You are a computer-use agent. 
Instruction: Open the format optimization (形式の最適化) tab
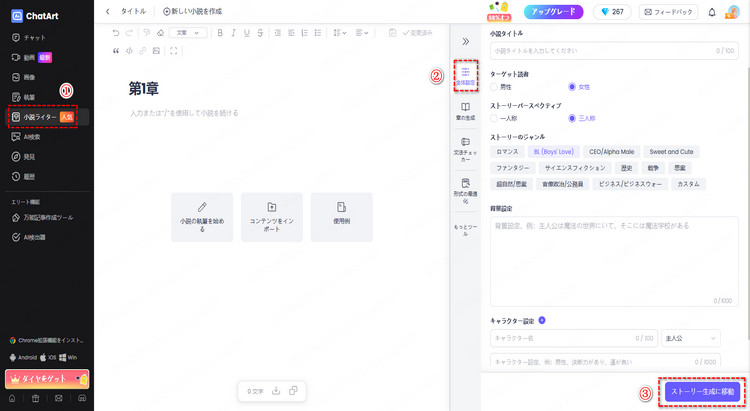[x=465, y=191]
